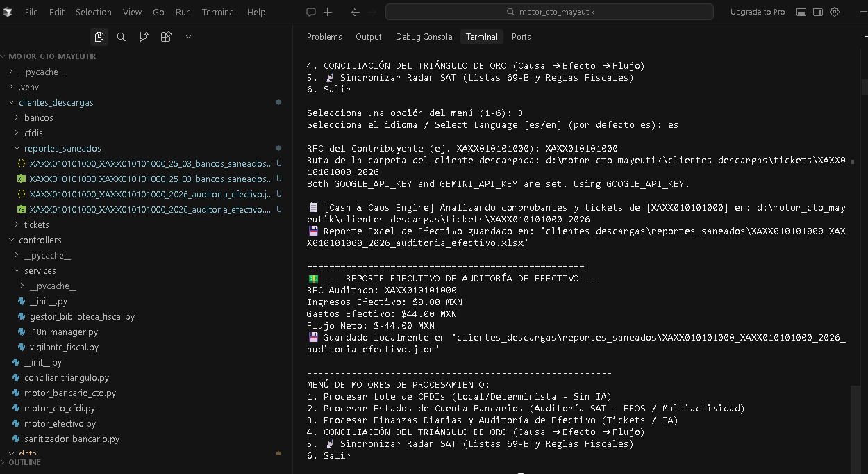Expand __pycache__ folder directly under controllers
Viewport: 868px width, 474px height.
tap(146, 255)
